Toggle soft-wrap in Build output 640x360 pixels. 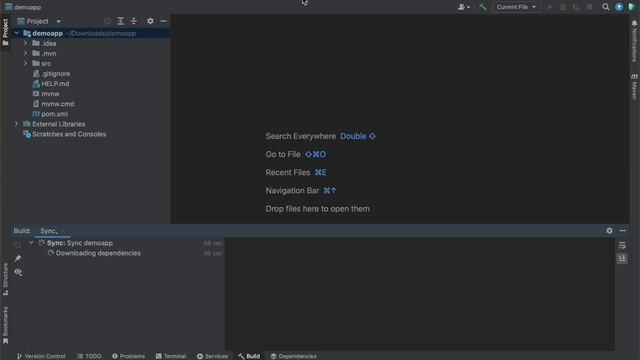coord(622,245)
